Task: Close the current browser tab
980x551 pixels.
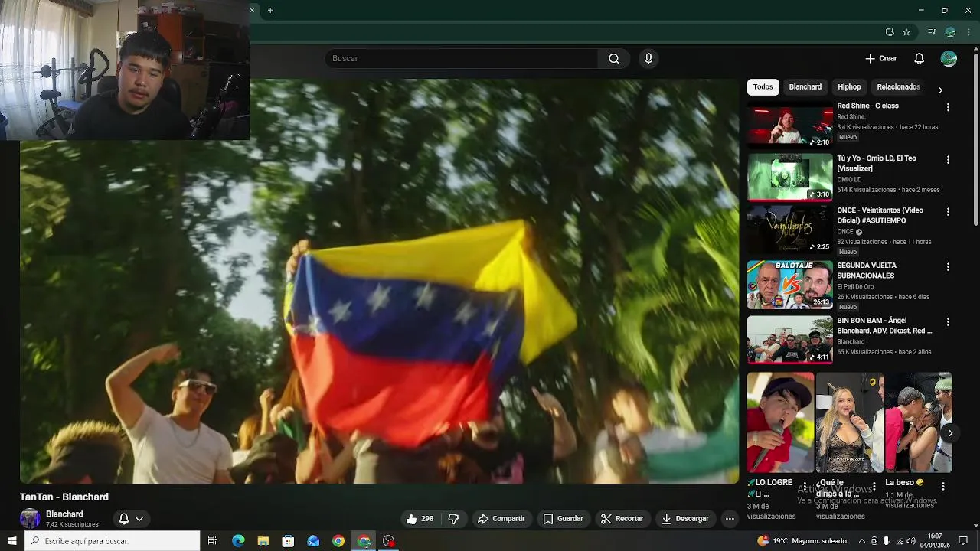Action: (252, 10)
